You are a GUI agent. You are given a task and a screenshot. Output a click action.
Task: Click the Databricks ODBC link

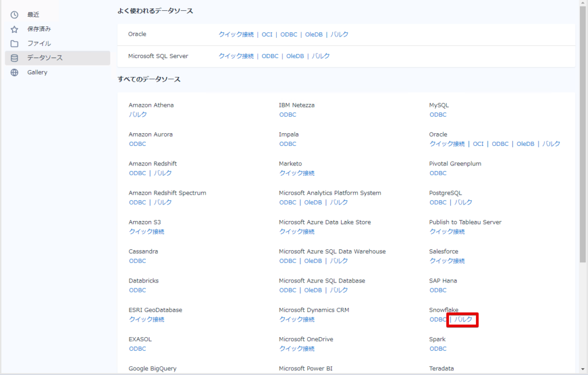click(137, 290)
